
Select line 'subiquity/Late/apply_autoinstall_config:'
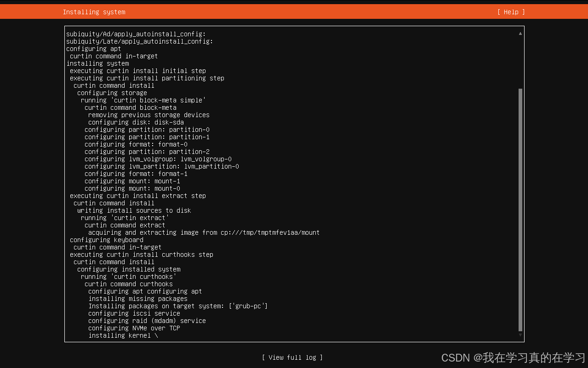click(x=140, y=41)
